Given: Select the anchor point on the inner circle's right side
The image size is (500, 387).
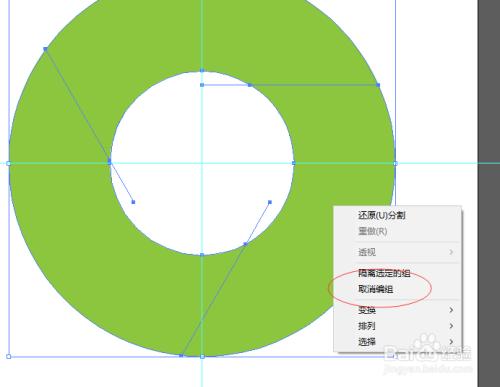Looking at the screenshot, I should tap(294, 163).
